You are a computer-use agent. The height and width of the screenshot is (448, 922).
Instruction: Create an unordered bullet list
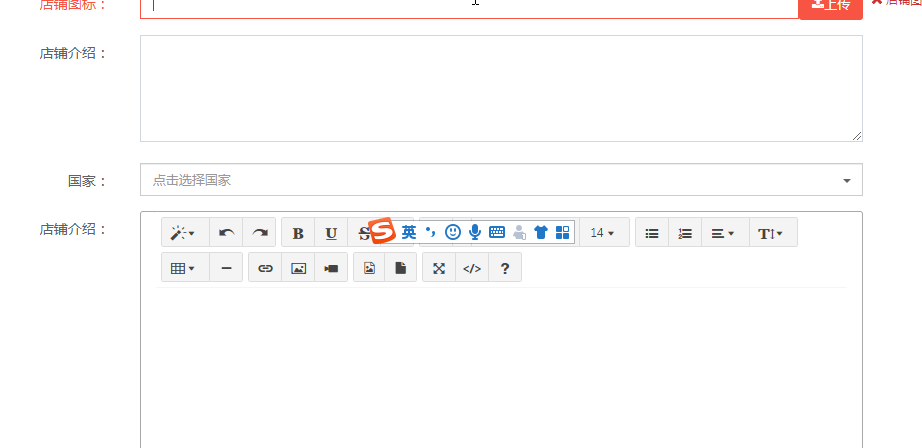pos(652,233)
